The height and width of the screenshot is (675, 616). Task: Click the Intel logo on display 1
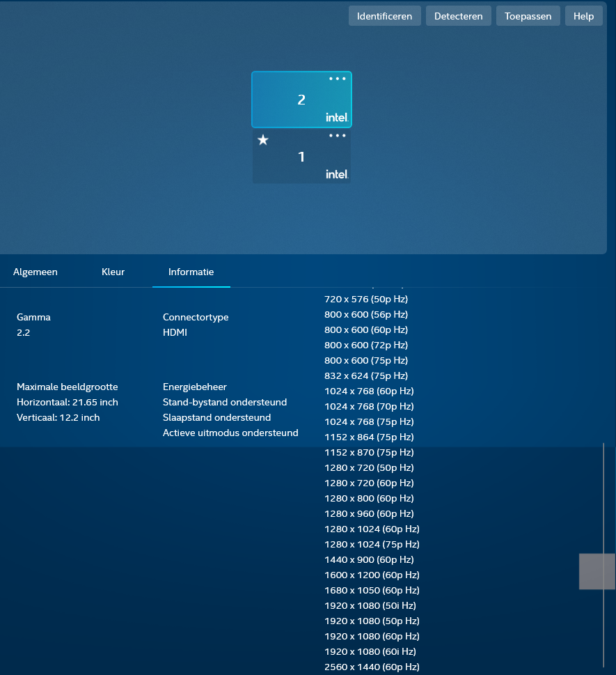[336, 175]
